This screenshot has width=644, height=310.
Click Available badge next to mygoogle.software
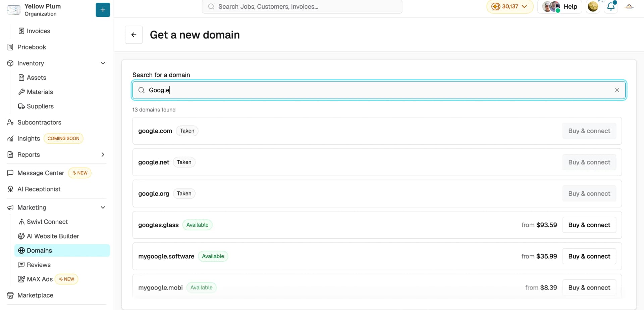tap(213, 256)
